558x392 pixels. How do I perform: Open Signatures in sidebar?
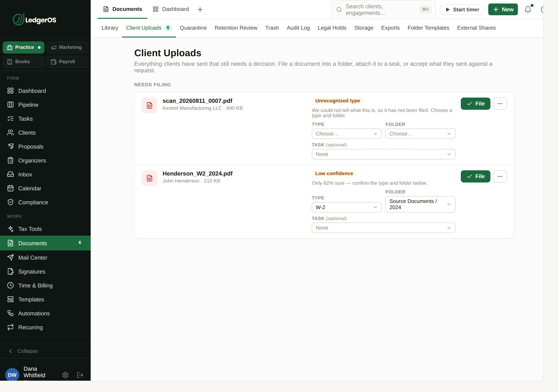tap(45, 272)
